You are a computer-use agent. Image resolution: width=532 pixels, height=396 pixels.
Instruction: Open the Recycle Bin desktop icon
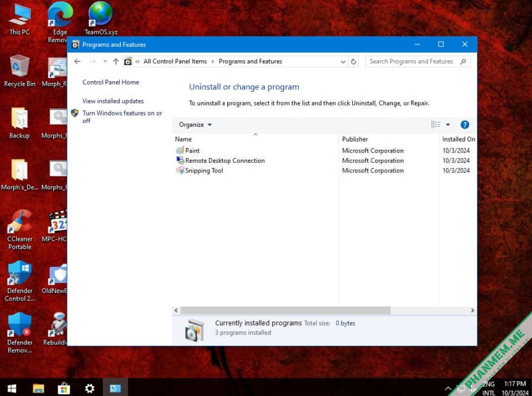pos(20,70)
